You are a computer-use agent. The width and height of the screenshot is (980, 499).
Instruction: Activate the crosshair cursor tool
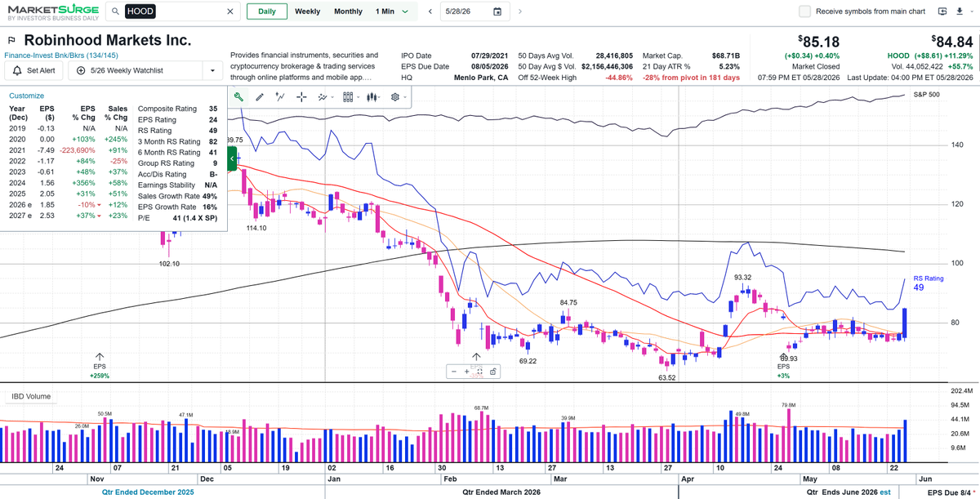click(x=301, y=96)
